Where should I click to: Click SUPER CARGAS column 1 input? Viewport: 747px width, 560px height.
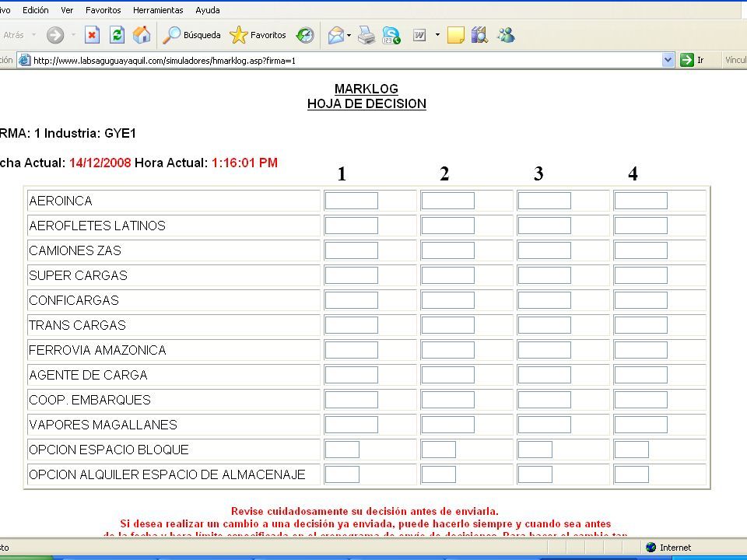(x=351, y=275)
